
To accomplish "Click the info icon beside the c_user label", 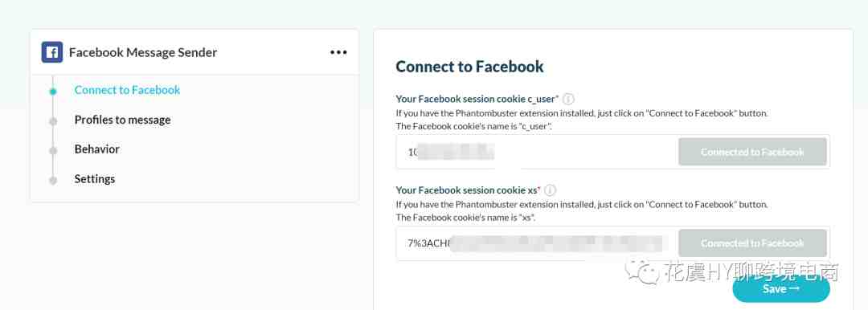I will (x=568, y=99).
